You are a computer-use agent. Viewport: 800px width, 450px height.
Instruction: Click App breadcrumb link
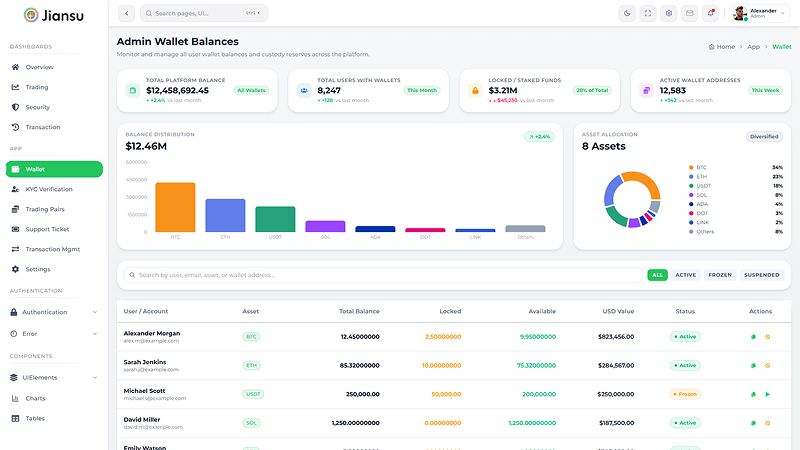754,46
